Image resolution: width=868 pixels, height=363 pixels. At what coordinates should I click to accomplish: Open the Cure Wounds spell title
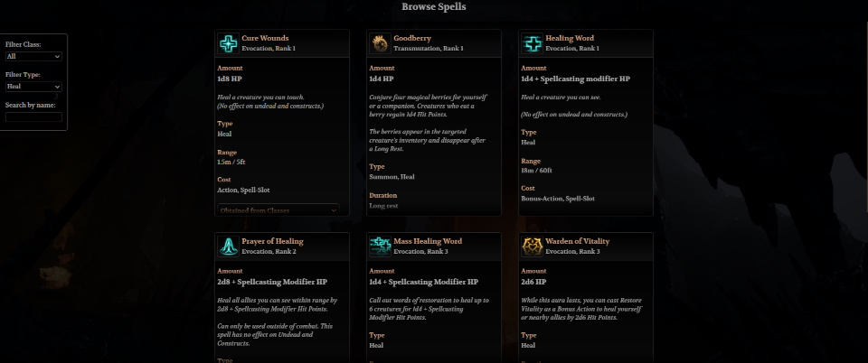click(265, 39)
